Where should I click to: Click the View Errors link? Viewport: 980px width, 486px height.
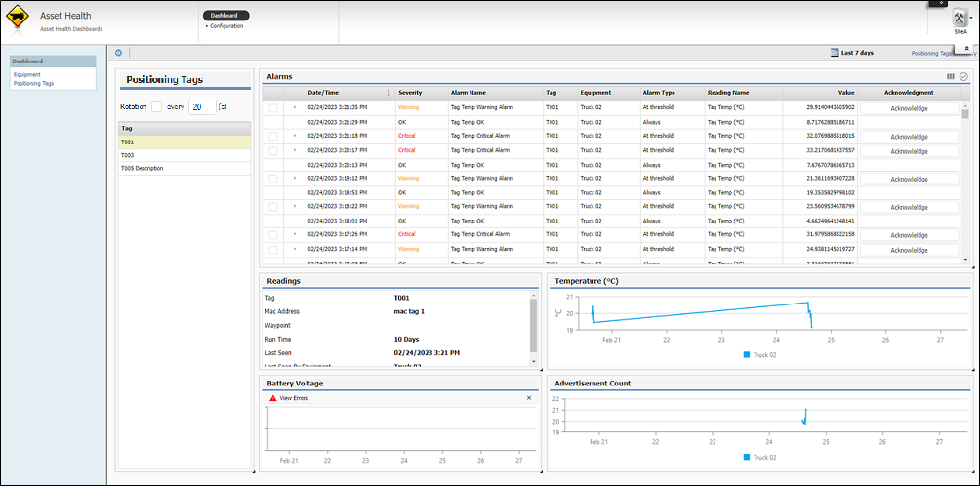pyautogui.click(x=294, y=398)
